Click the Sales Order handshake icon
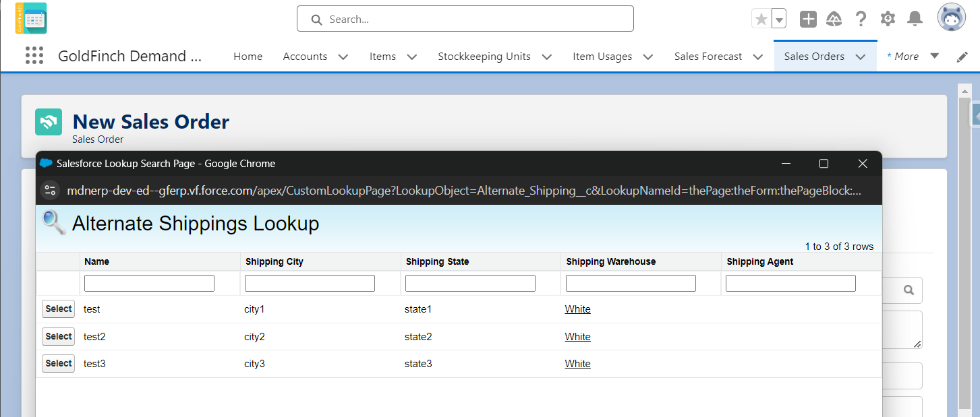The width and height of the screenshot is (980, 417). [x=49, y=122]
